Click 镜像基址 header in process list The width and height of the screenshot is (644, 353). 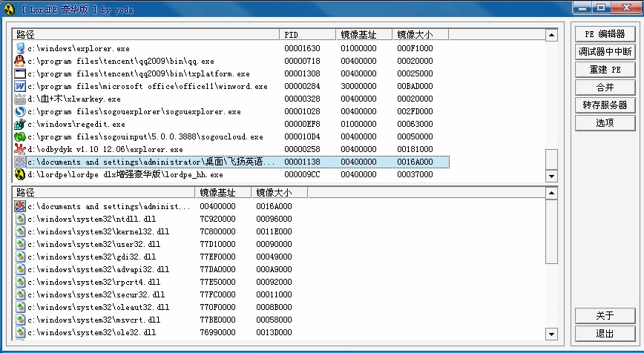pos(364,34)
